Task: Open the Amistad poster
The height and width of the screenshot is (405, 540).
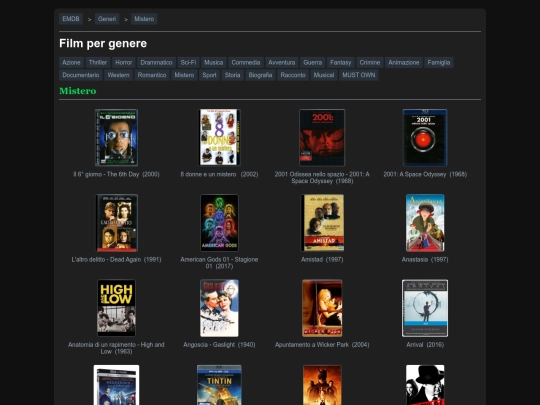Action: point(322,223)
